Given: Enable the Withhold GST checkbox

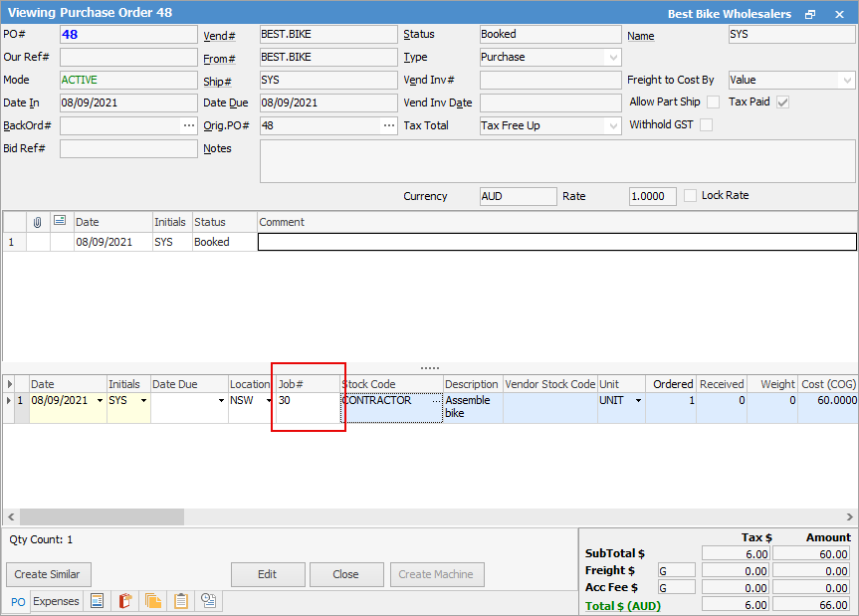Looking at the screenshot, I should click(x=707, y=125).
